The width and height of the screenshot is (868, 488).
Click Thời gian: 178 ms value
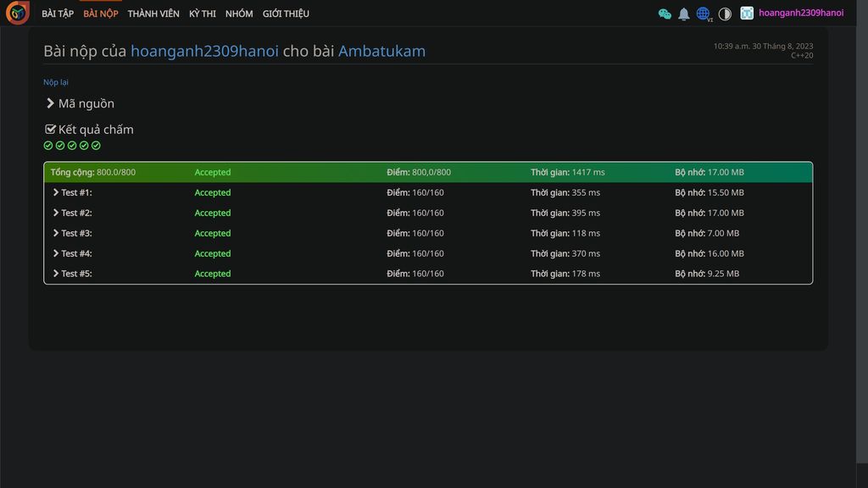565,274
